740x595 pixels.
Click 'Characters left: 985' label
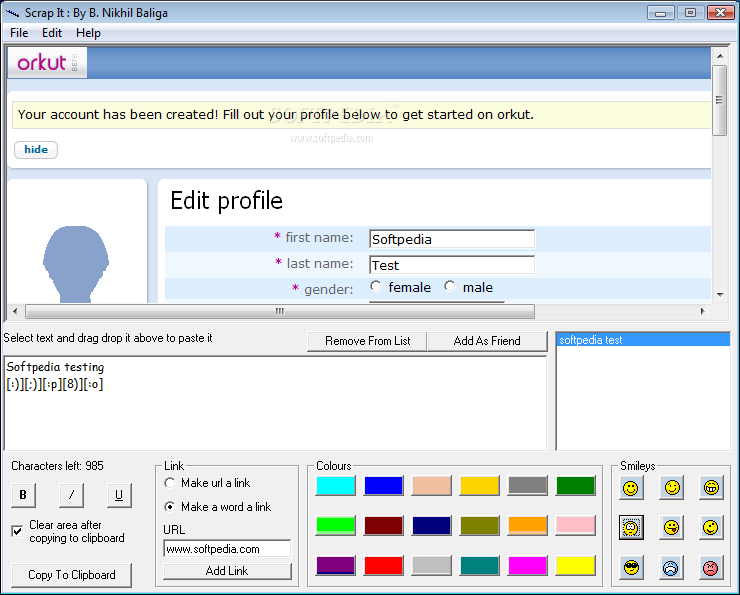click(57, 466)
